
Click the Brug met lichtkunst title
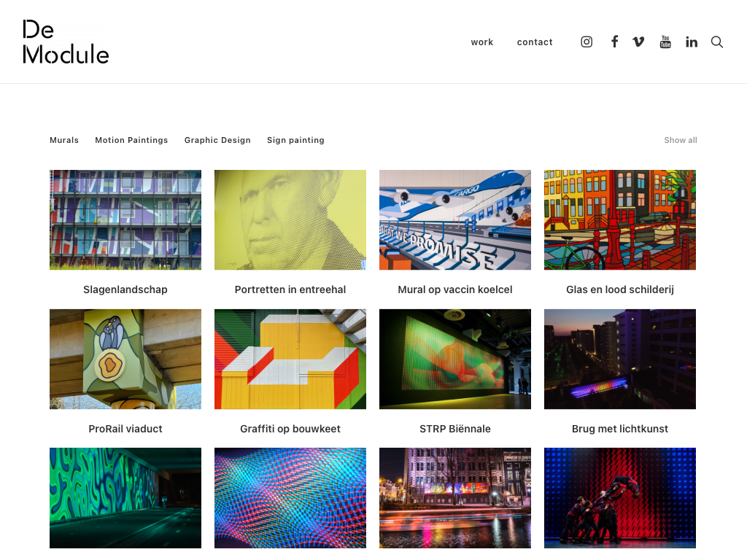(x=620, y=429)
